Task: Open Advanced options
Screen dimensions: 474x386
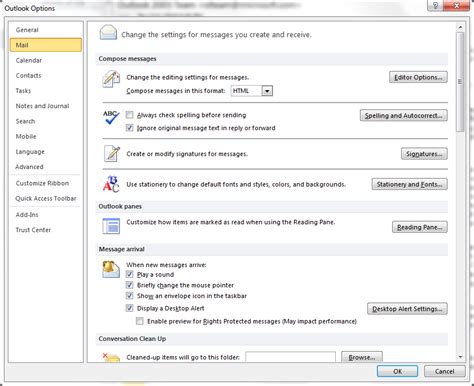Action: pos(46,167)
